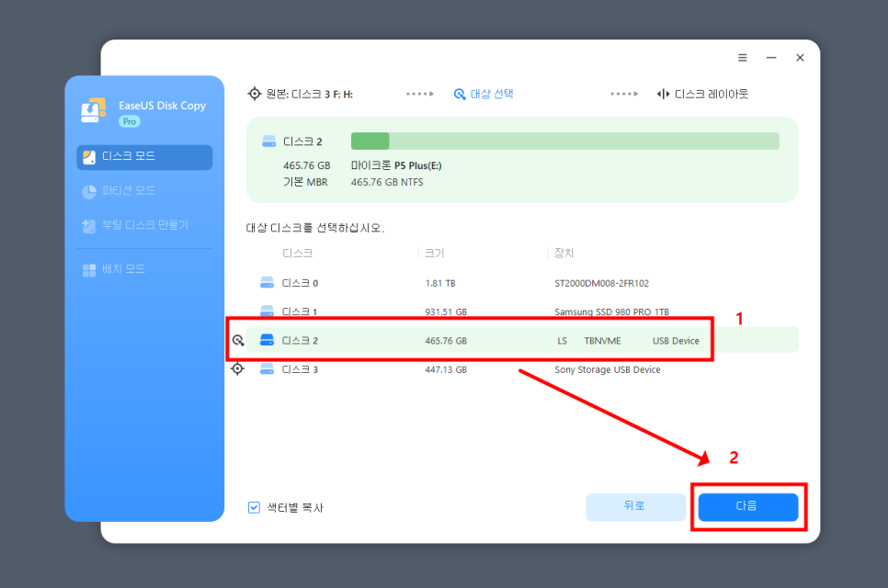This screenshot has height=588, width=888.
Task: Go to the 원본: 디스크 3 F: H: step
Action: [309, 94]
